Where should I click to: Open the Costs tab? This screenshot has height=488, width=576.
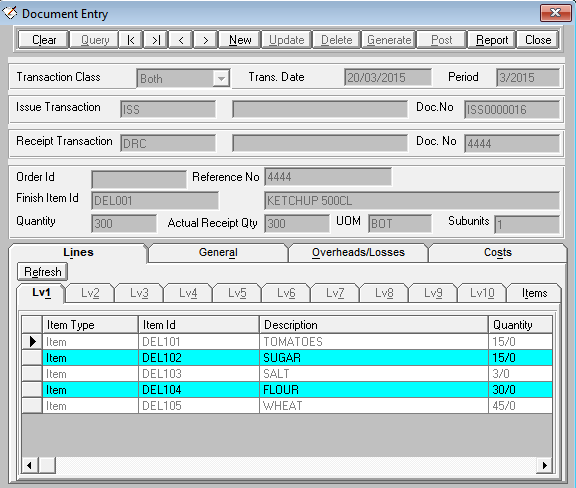tap(498, 252)
